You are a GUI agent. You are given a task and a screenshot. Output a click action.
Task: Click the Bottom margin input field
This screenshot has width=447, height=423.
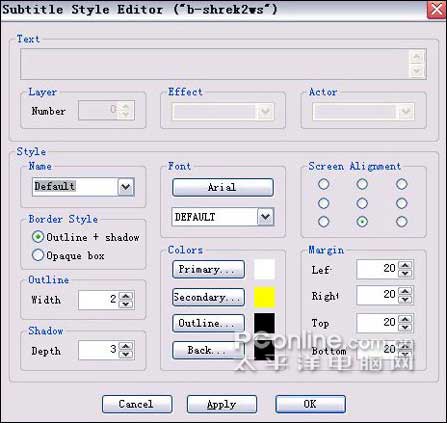click(377, 350)
